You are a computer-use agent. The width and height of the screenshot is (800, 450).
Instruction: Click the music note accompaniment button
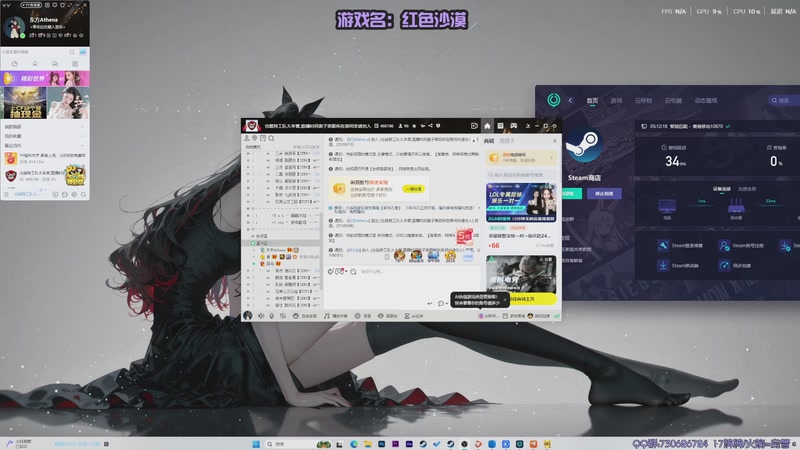tap(336, 316)
